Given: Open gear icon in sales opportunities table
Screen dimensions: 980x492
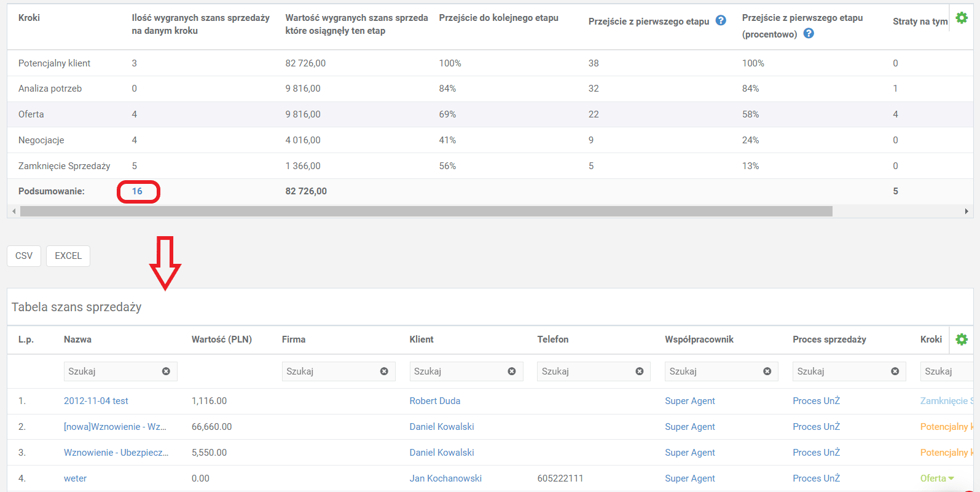Looking at the screenshot, I should click(x=962, y=339).
